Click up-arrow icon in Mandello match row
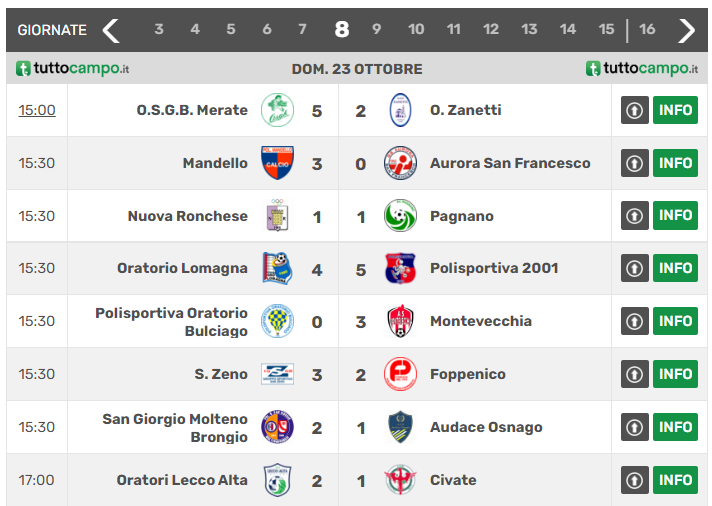Viewport: 712px width, 506px height. tap(635, 163)
